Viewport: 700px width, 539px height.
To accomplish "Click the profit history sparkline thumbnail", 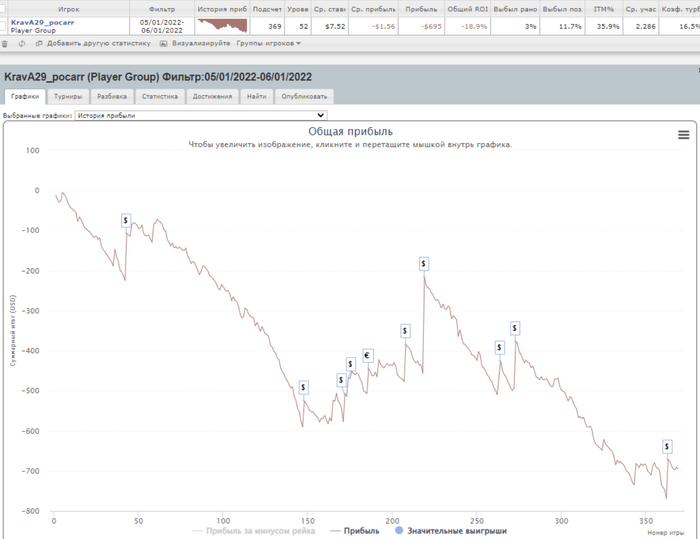I will (222, 26).
